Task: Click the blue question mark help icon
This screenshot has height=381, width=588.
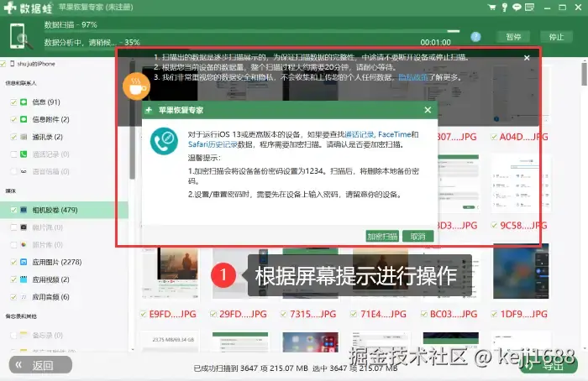Action: [476, 37]
